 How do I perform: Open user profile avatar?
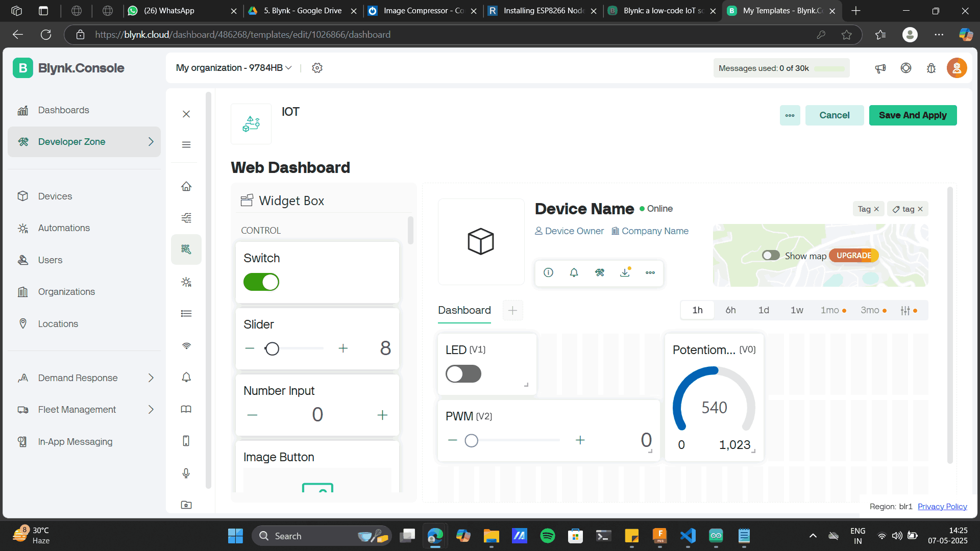pyautogui.click(x=957, y=68)
